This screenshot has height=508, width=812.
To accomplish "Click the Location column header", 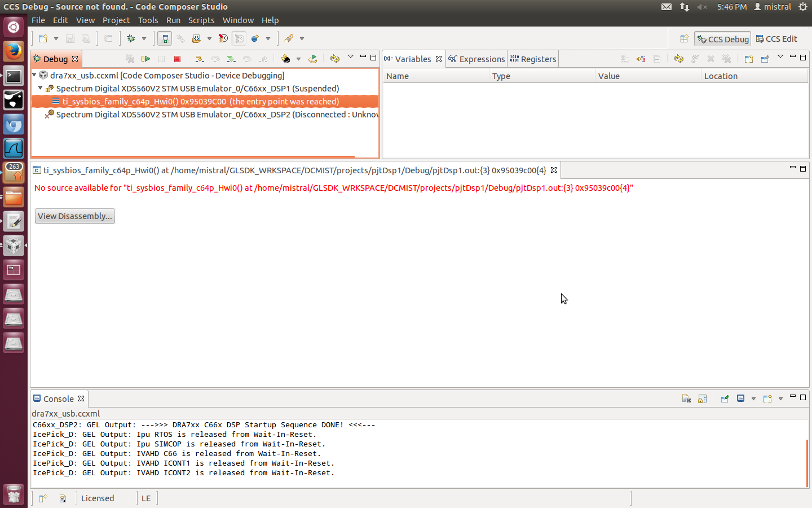I will [754, 76].
